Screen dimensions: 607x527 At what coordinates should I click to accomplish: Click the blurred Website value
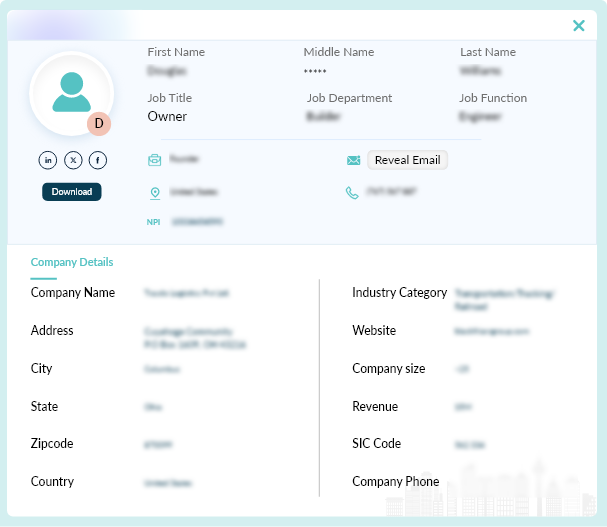point(491,331)
